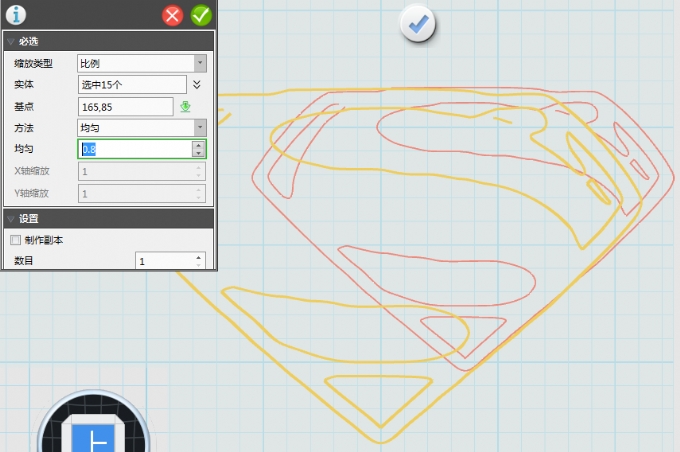
Task: Click the 基点 field showing 165,85
Action: pos(126,107)
